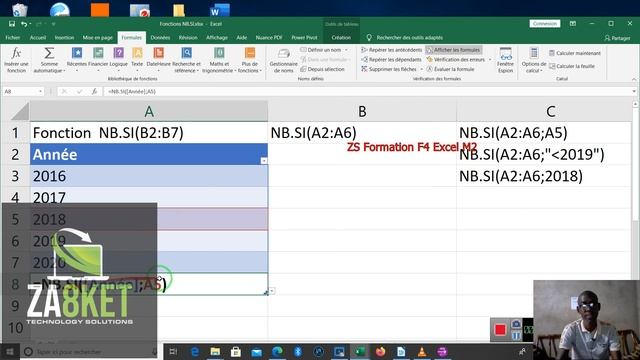Switch to the Affichage tab
Screen dimensions: 640x360
click(217, 38)
